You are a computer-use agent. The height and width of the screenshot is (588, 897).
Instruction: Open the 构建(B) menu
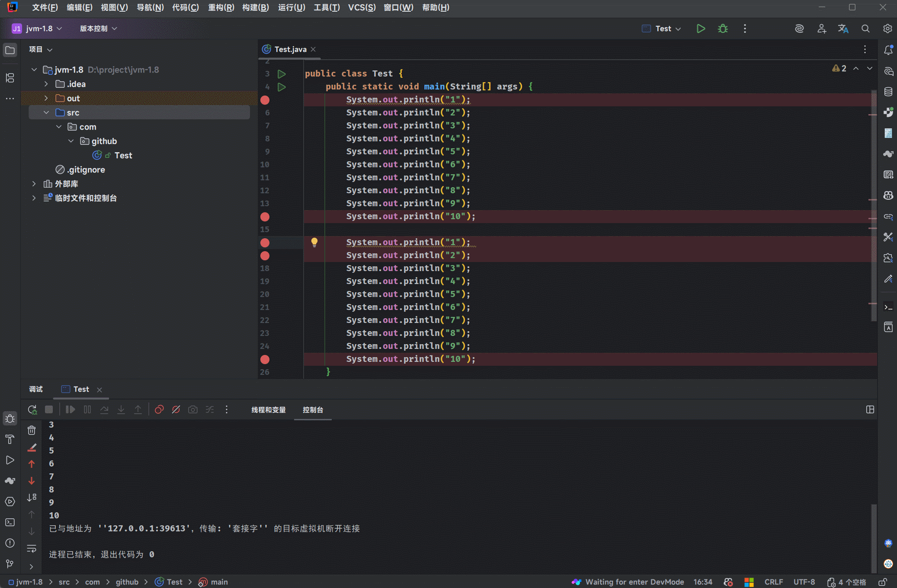pyautogui.click(x=255, y=7)
